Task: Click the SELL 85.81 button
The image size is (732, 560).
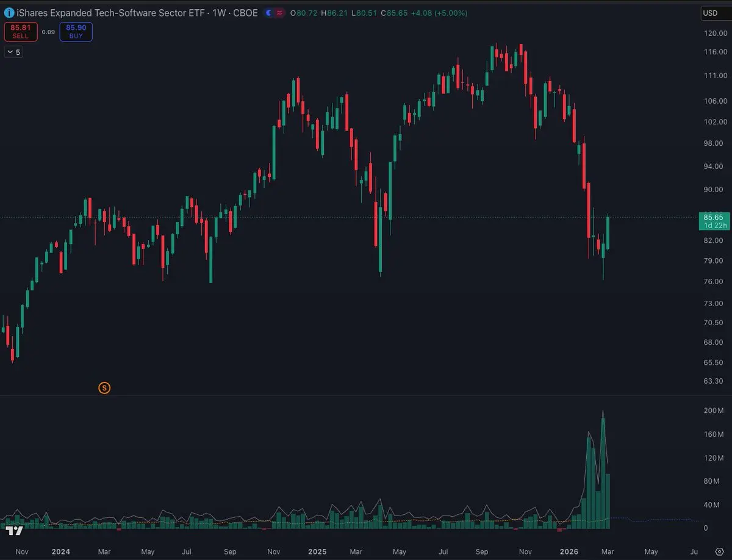Action: 21,32
